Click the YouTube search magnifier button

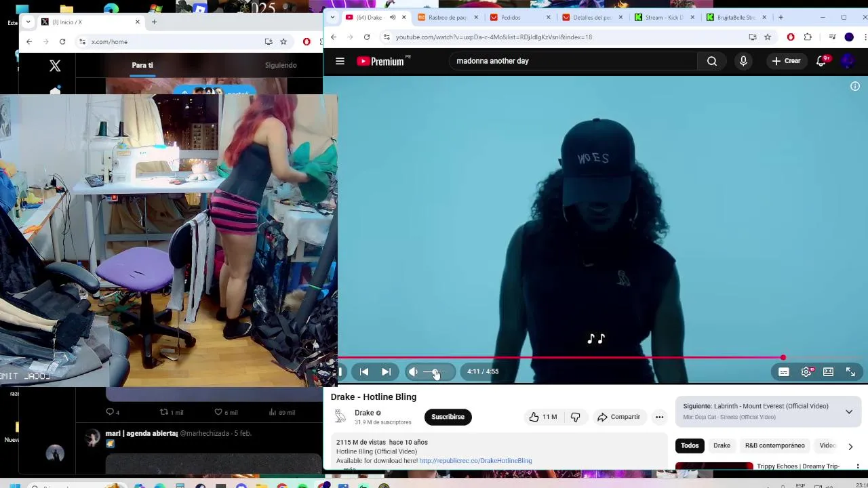pyautogui.click(x=712, y=61)
